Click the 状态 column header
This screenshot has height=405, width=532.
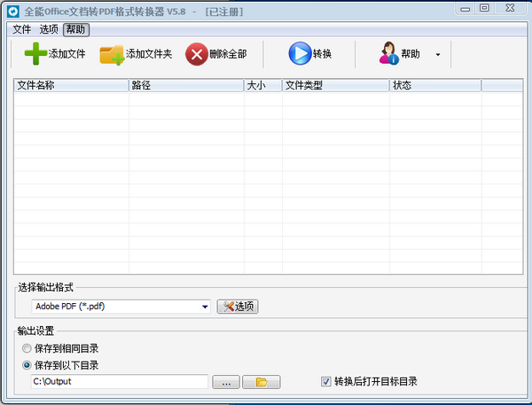435,85
